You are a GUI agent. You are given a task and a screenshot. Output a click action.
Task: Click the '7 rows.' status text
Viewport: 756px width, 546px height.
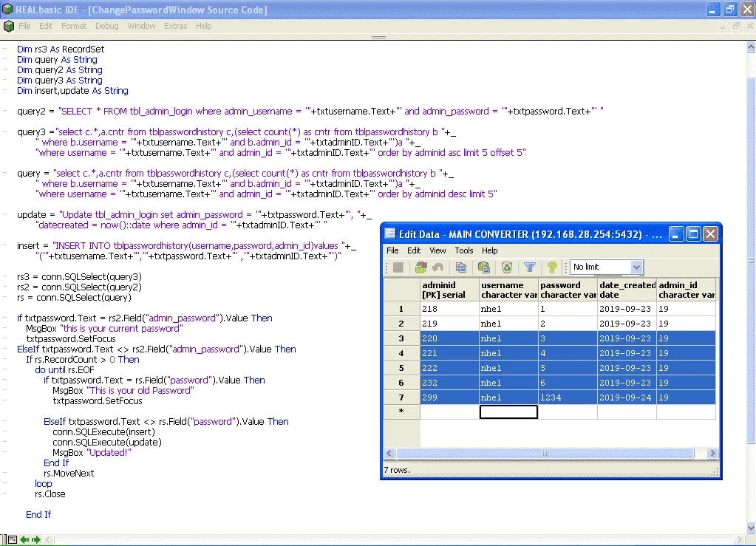point(397,470)
